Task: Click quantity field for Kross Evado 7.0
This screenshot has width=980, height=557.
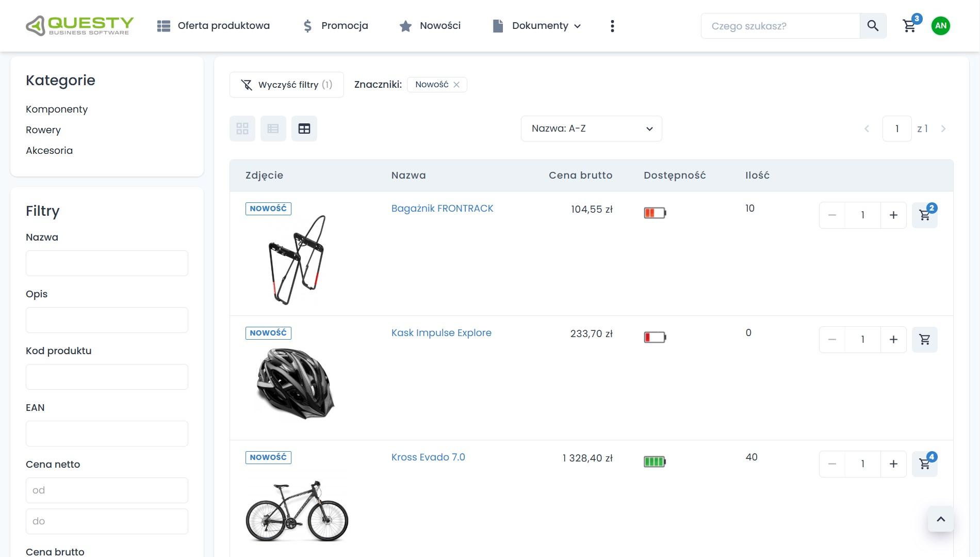Action: click(x=863, y=464)
